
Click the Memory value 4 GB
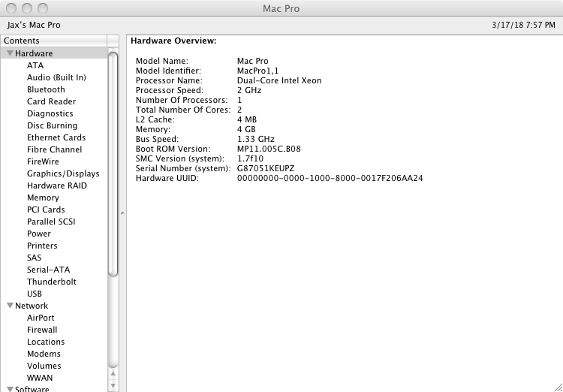coord(246,129)
